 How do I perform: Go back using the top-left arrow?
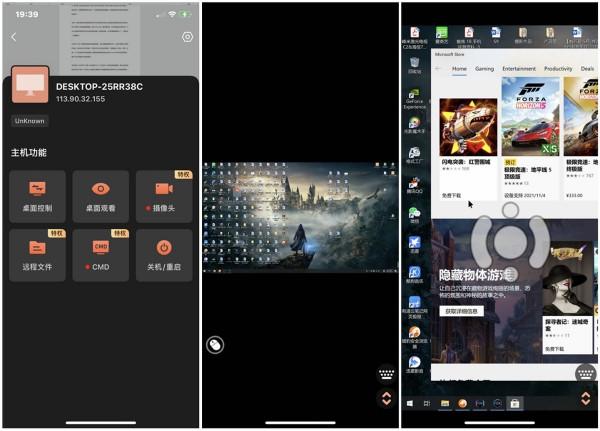tap(14, 37)
